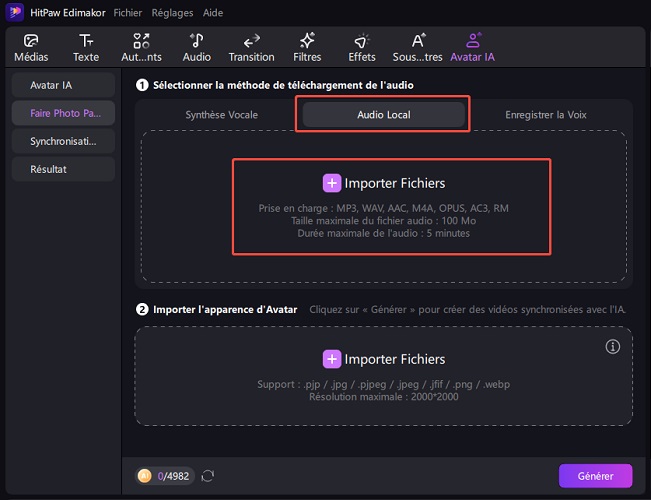Click the info icon in avatar area
The height and width of the screenshot is (500, 651).
coord(613,346)
